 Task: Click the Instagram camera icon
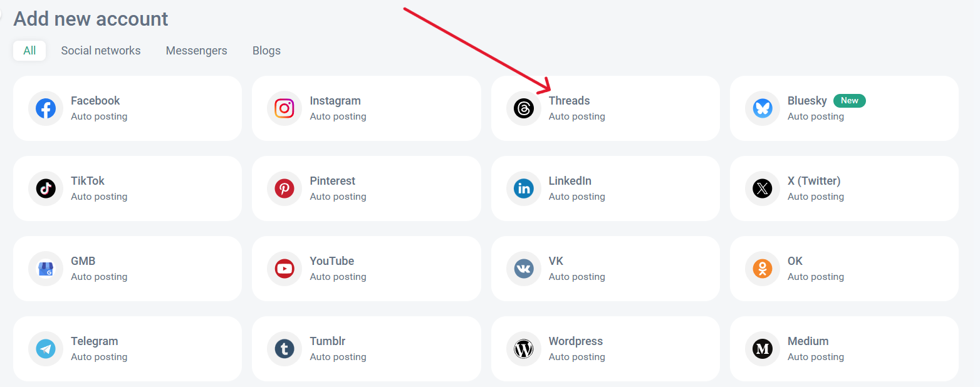(284, 108)
